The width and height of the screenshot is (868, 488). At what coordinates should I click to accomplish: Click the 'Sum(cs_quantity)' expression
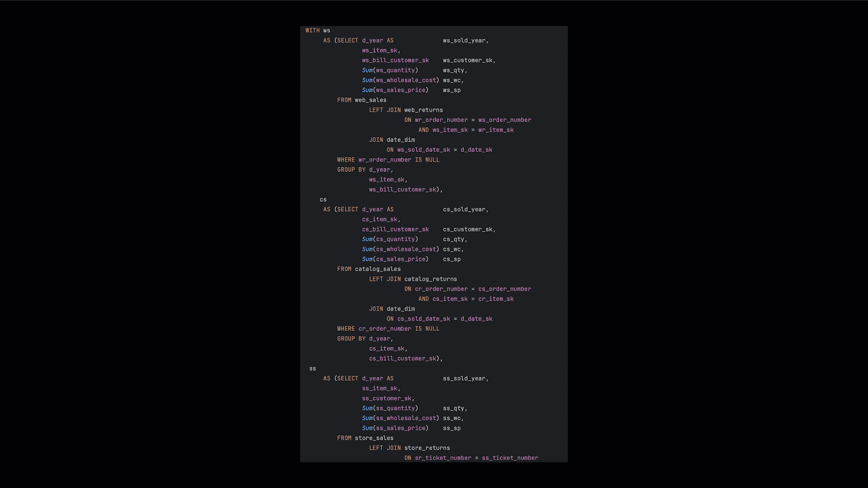point(390,239)
